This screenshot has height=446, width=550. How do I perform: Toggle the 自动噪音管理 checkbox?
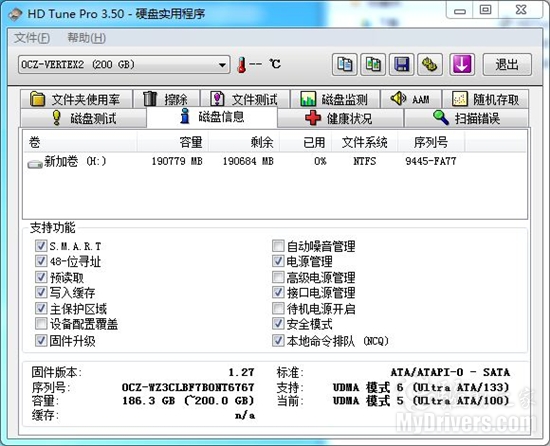pos(278,246)
